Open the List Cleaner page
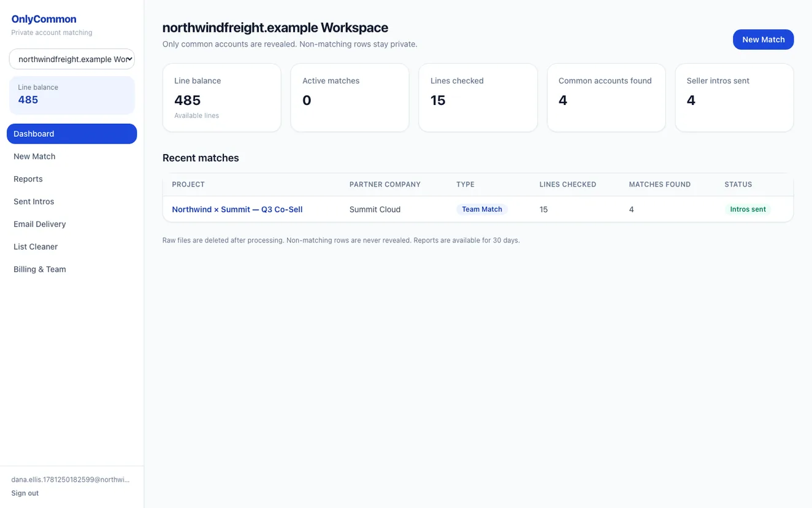 click(72, 247)
